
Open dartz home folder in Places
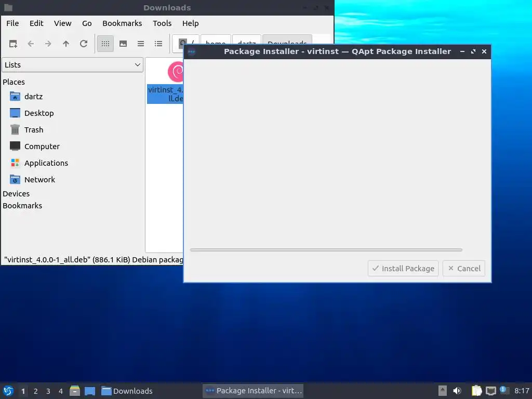(34, 97)
